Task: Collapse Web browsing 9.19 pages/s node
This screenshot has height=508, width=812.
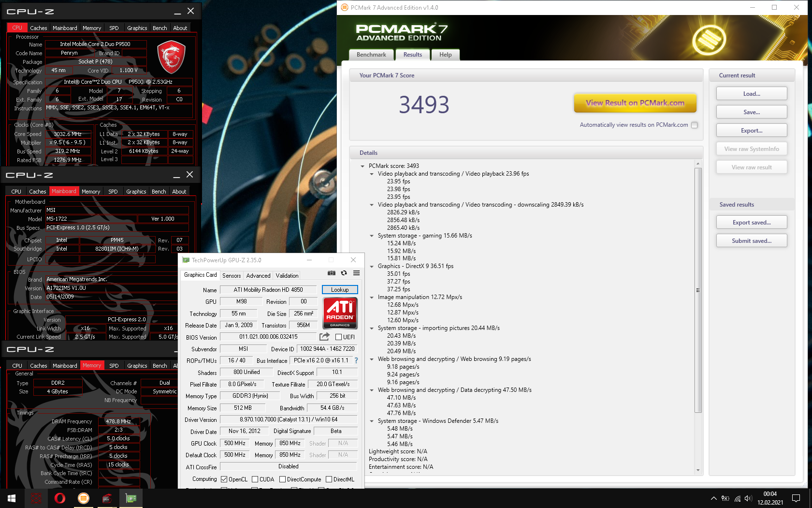Action: point(372,359)
